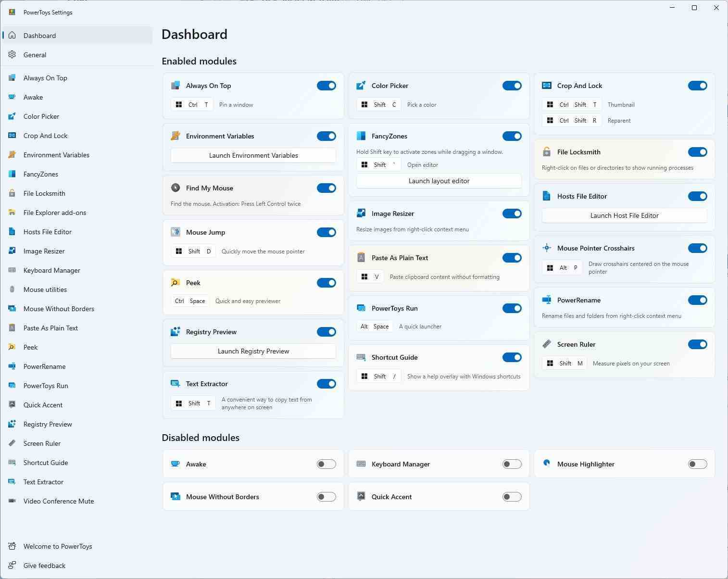Go to Environment Variables in sidebar
Image resolution: width=728 pixels, height=579 pixels.
[77, 155]
